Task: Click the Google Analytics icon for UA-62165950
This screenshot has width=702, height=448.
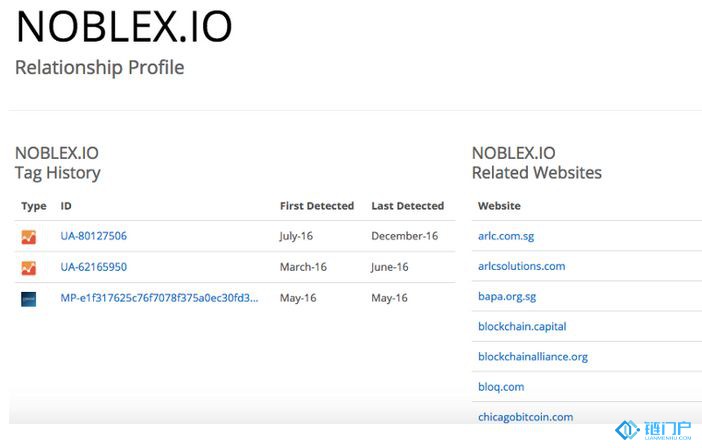Action: pyautogui.click(x=29, y=268)
